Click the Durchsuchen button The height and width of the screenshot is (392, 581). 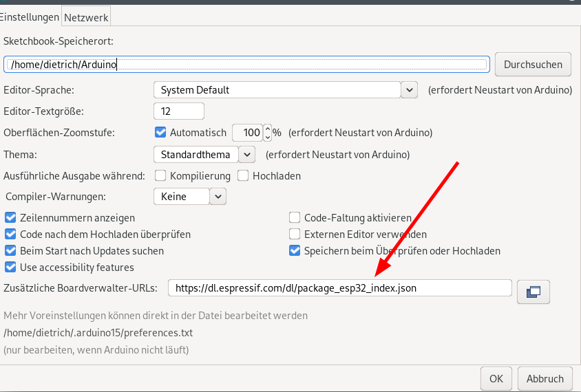pyautogui.click(x=533, y=65)
